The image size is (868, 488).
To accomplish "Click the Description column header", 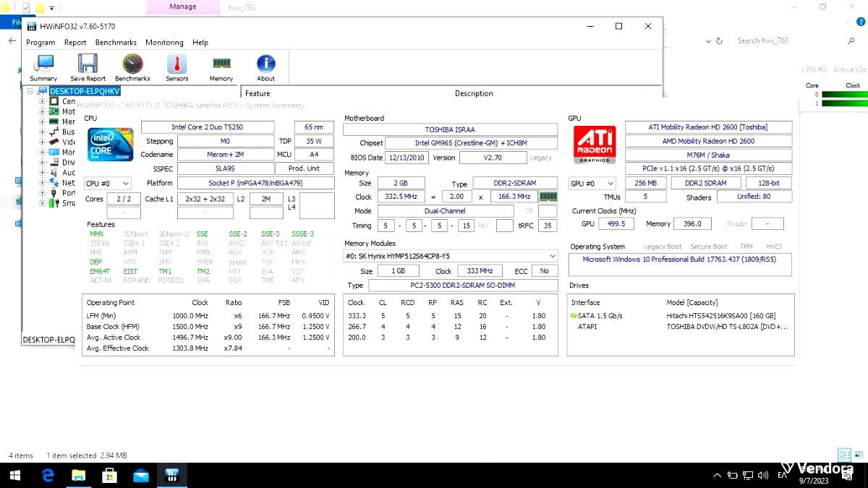I will coord(474,93).
